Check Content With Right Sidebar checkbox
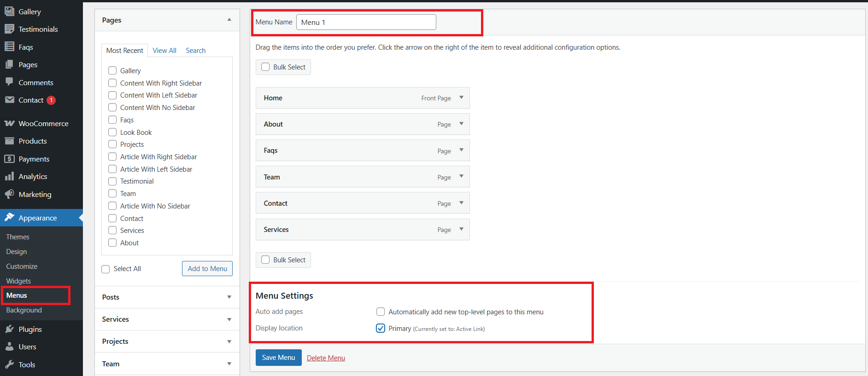868x376 pixels. click(112, 83)
